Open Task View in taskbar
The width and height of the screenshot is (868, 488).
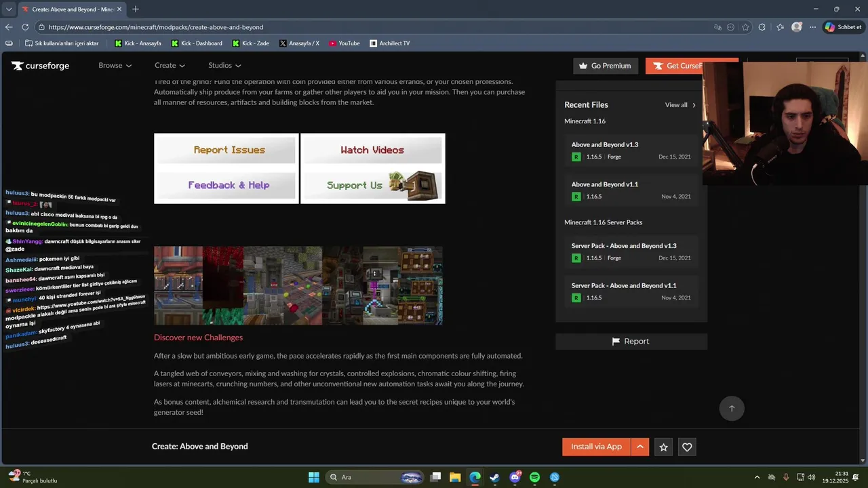[x=436, y=477]
